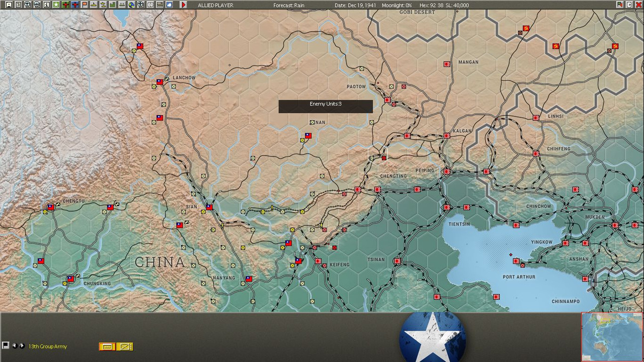The width and height of the screenshot is (644, 362).
Task: Click the globe world map toolbar icon
Action: point(131,5)
